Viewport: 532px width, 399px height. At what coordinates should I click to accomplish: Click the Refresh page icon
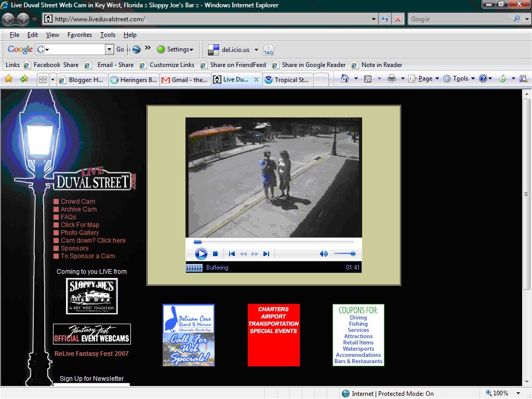point(385,19)
